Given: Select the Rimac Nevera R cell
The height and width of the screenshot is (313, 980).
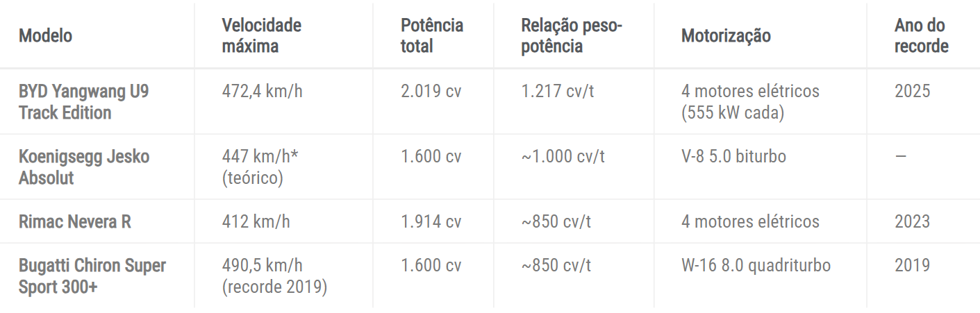Looking at the screenshot, I should pos(75,221).
